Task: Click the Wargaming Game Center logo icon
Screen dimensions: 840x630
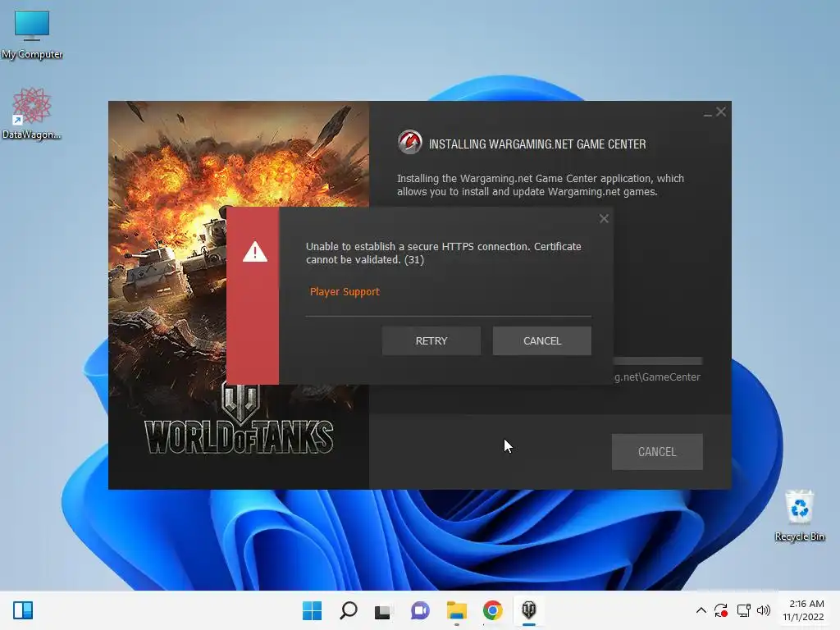Action: click(410, 143)
